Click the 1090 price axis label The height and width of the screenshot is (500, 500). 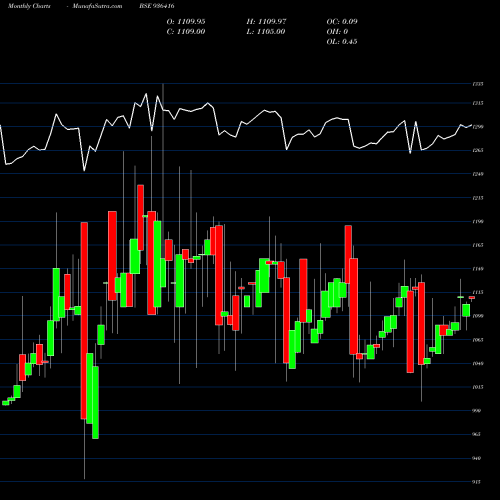[478, 316]
